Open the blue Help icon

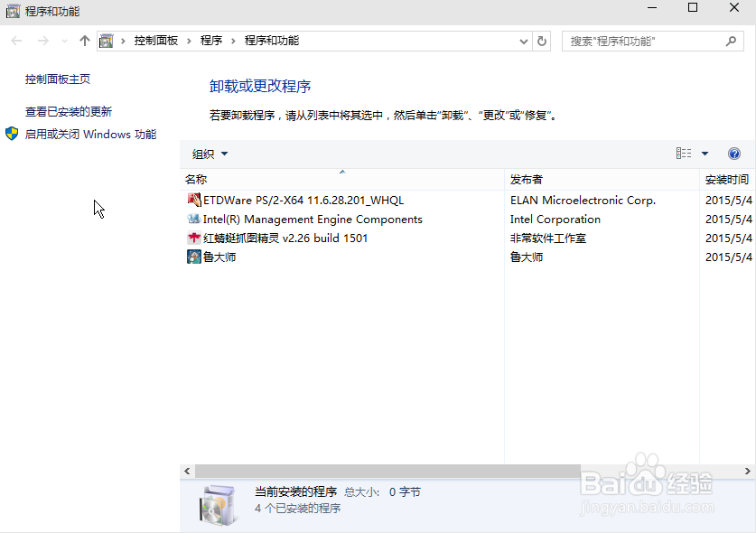click(733, 154)
